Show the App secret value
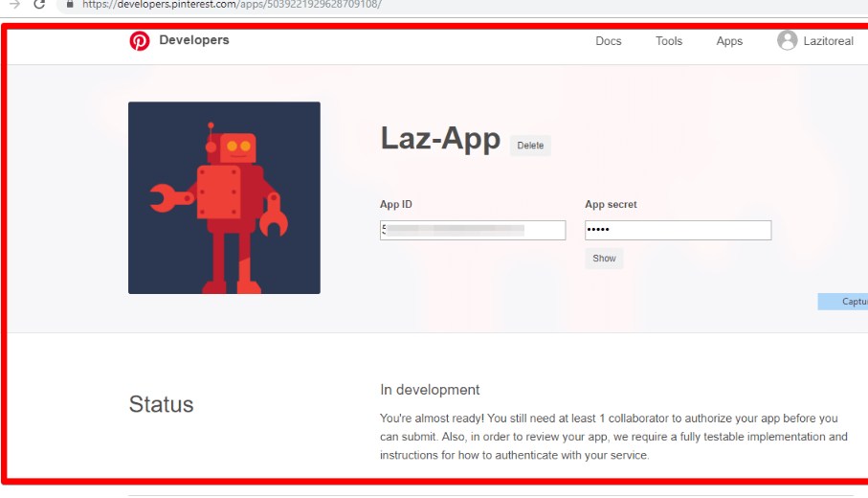This screenshot has height=498, width=868. (604, 259)
